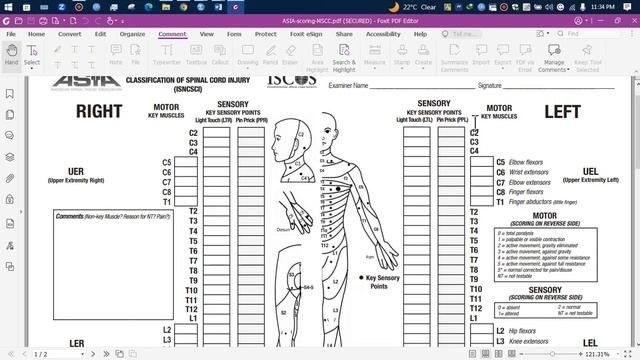Viewport: 640px width, 360px height.
Task: Collapse the ribbon with the chevron
Action: tap(636, 72)
